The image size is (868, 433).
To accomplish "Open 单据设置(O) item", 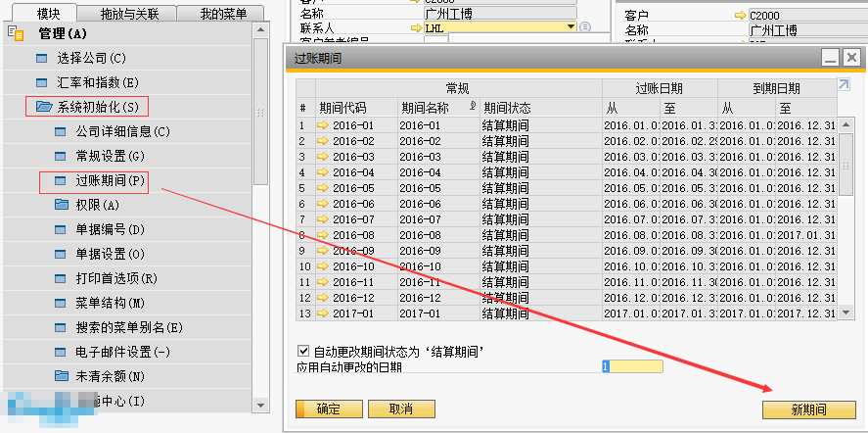I will click(111, 255).
